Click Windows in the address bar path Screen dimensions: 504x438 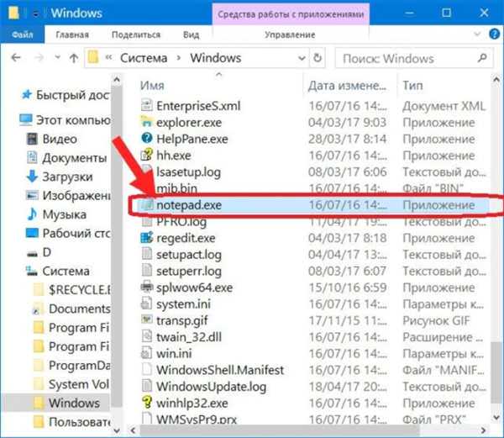click(x=215, y=58)
